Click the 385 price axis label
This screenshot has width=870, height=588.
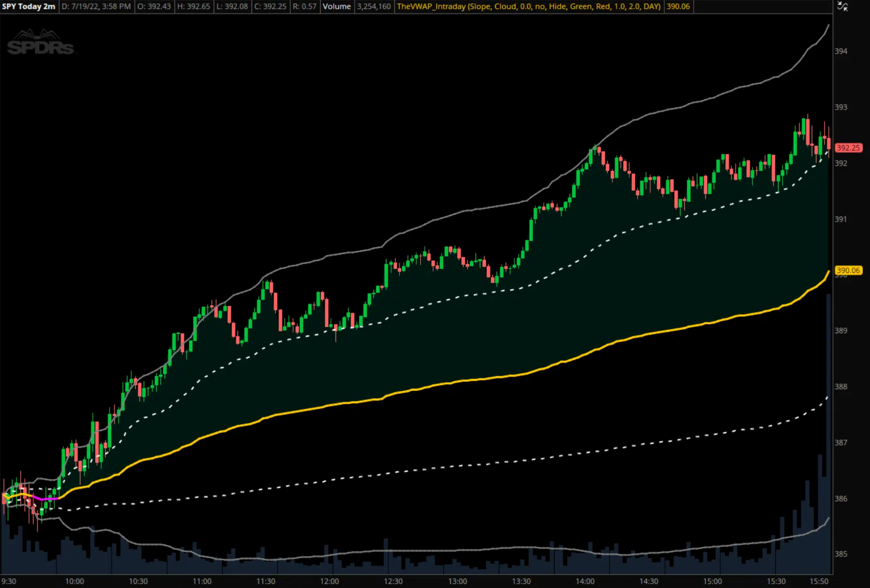[841, 554]
